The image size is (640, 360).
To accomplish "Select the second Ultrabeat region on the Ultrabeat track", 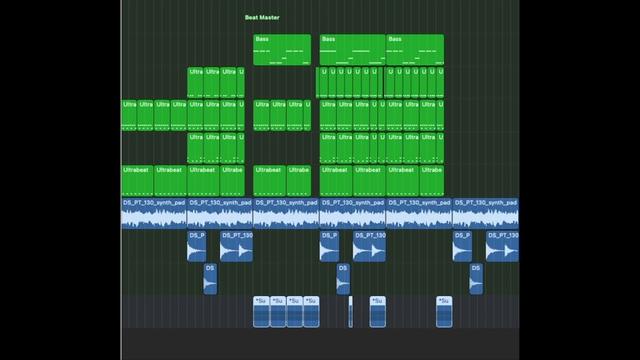I will coord(171,181).
